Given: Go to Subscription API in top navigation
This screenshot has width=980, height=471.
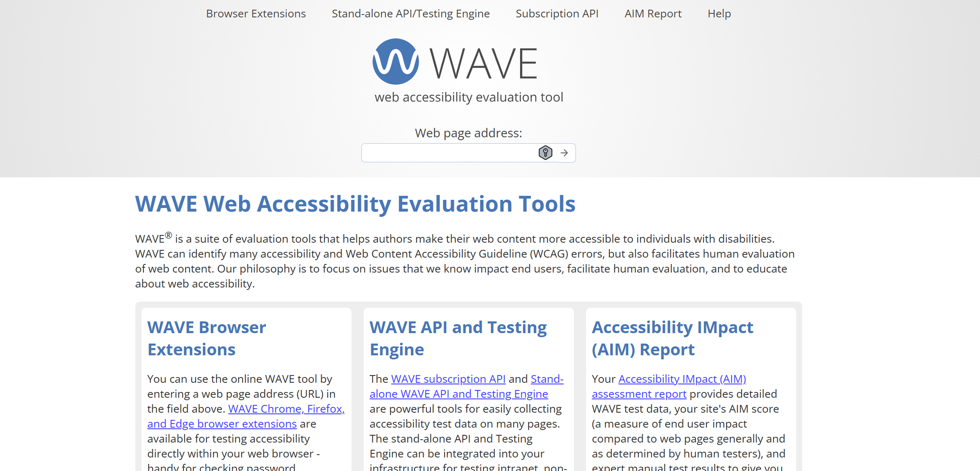Looking at the screenshot, I should 556,14.
